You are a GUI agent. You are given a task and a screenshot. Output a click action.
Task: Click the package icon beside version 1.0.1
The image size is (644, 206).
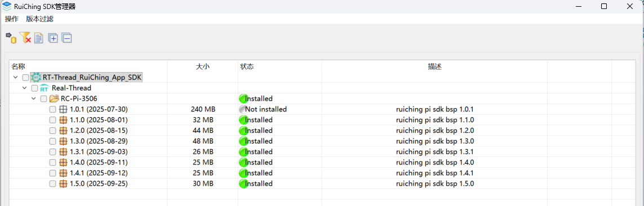(63, 109)
